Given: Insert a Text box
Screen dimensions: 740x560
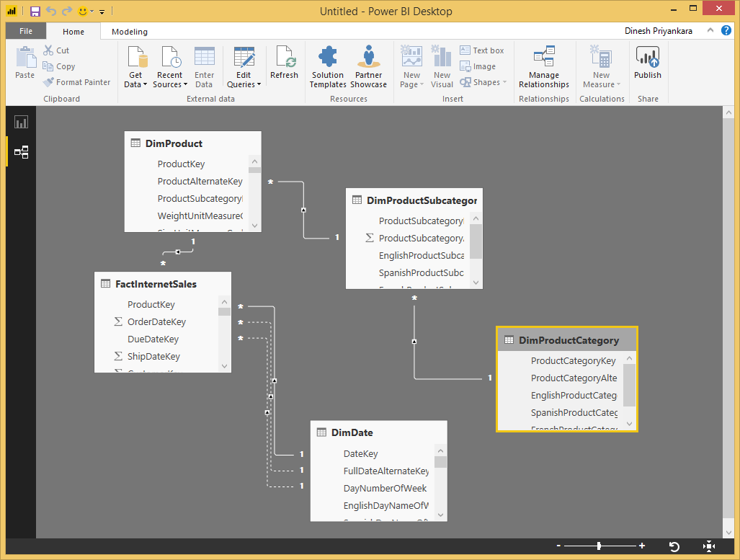Looking at the screenshot, I should pyautogui.click(x=482, y=50).
